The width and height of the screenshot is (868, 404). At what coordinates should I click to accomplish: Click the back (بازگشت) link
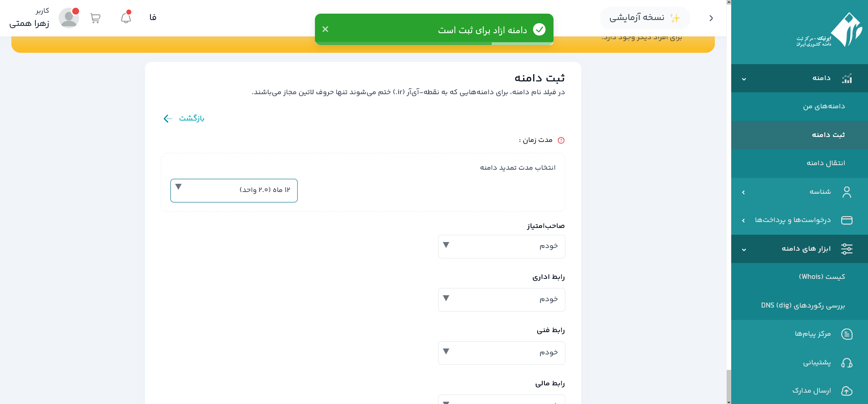click(x=184, y=118)
